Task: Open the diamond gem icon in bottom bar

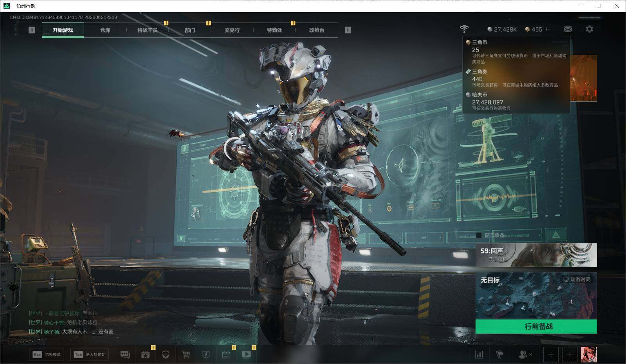Action: [166, 354]
